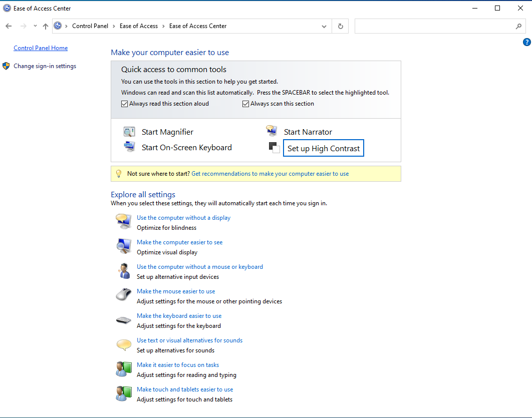532x418 pixels.
Task: Minimize the Ease of Access Center window
Action: 475,8
